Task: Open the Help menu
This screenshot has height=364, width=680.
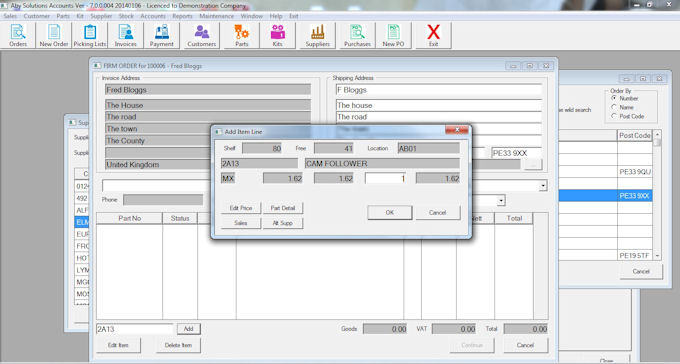Action: [276, 16]
